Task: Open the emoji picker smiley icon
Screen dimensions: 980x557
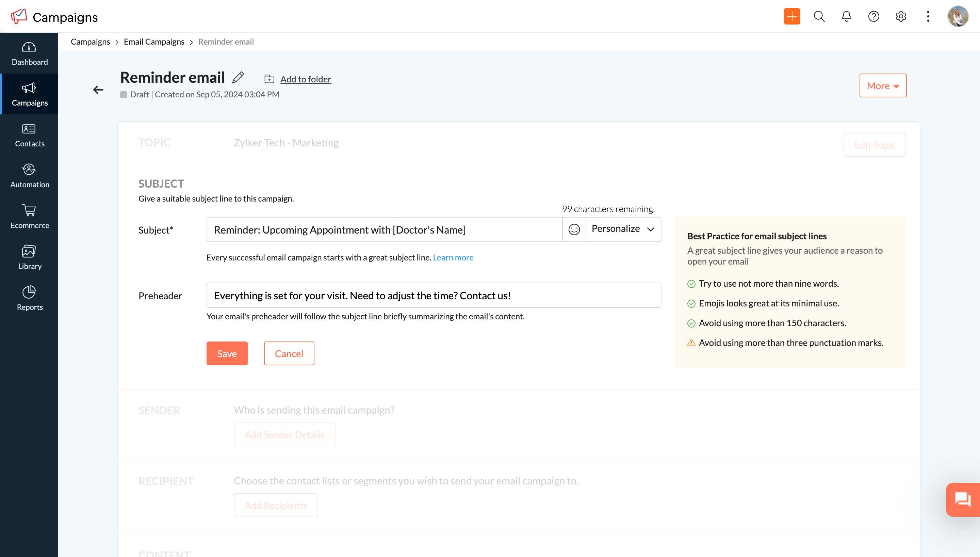Action: pos(574,229)
